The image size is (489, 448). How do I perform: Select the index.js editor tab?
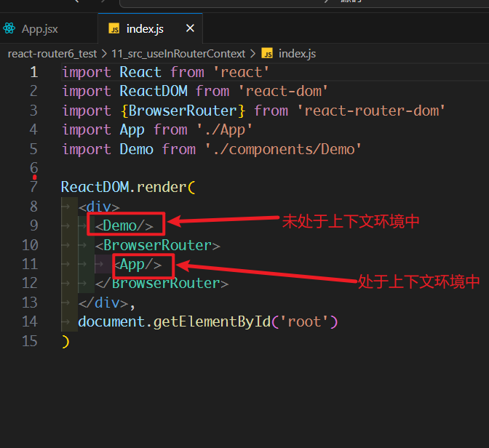145,29
